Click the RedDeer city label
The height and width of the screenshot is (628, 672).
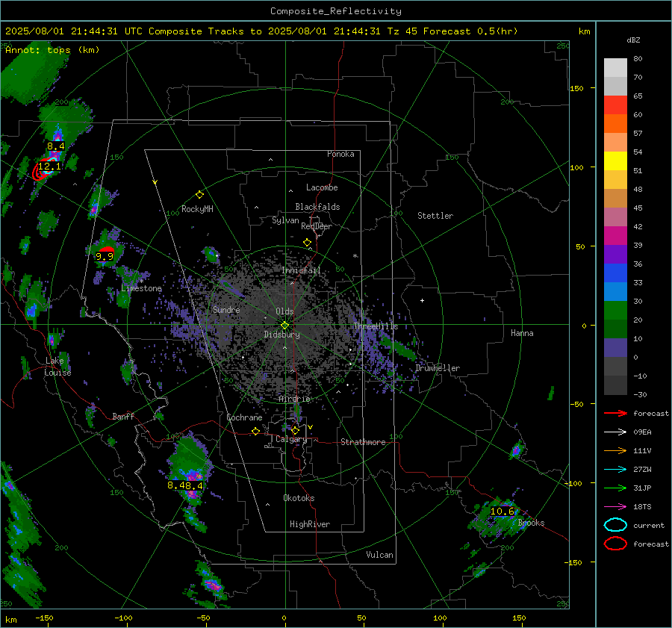pos(317,226)
